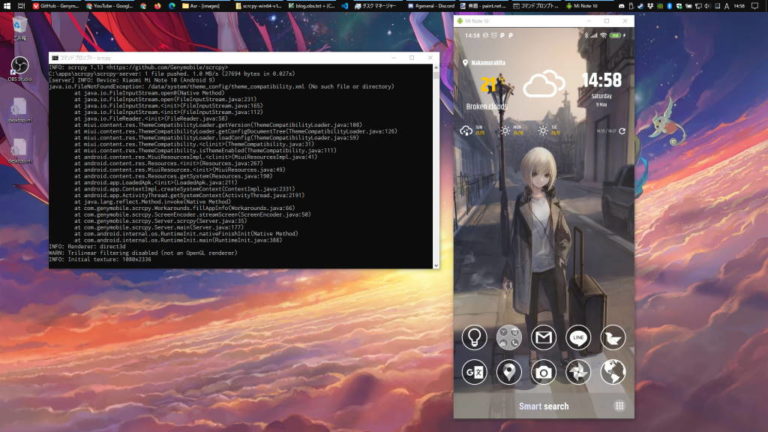Open Task View on the taskbar
768x432 pixels.
coord(21,6)
